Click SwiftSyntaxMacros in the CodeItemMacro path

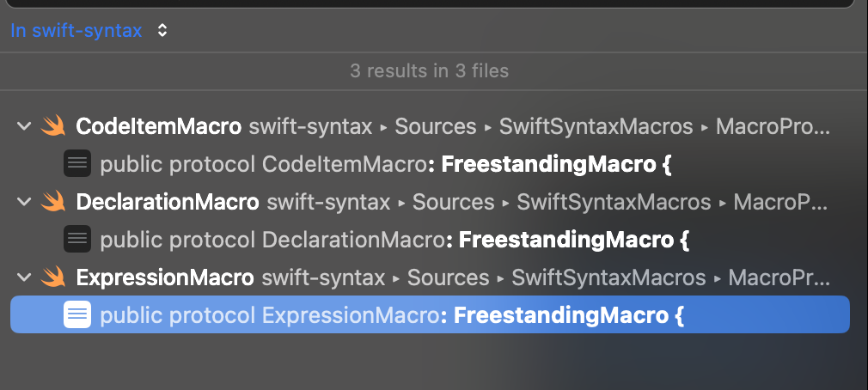[596, 126]
